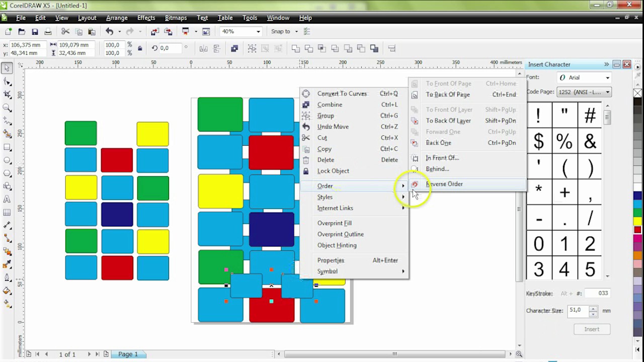Expand the undo history arrow
The width and height of the screenshot is (644, 362).
coord(119,32)
